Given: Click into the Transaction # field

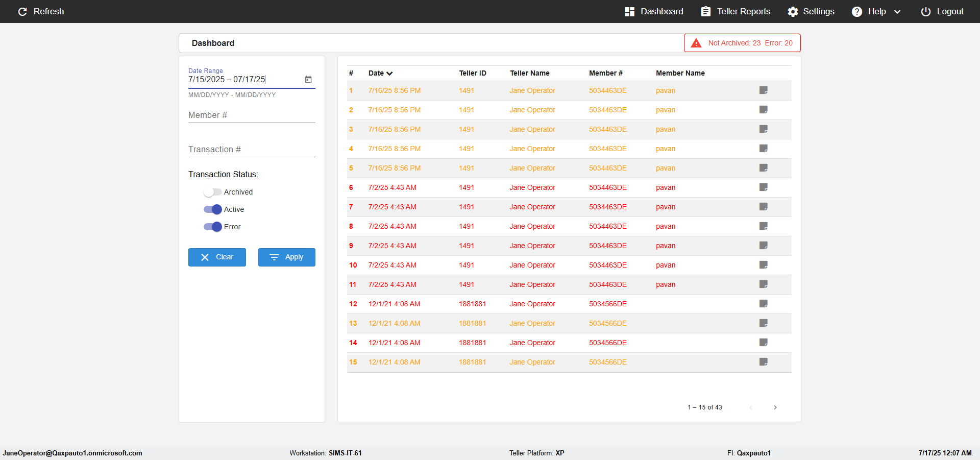Looking at the screenshot, I should [x=251, y=150].
